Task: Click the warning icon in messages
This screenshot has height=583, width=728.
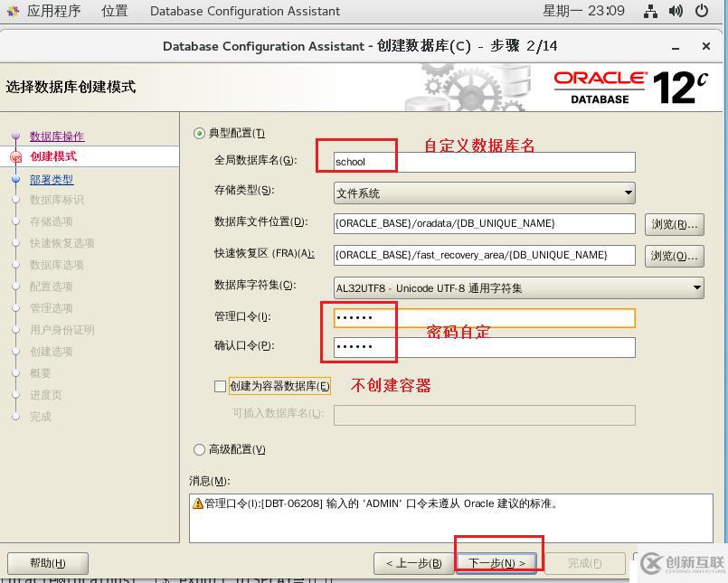Action: [x=198, y=503]
